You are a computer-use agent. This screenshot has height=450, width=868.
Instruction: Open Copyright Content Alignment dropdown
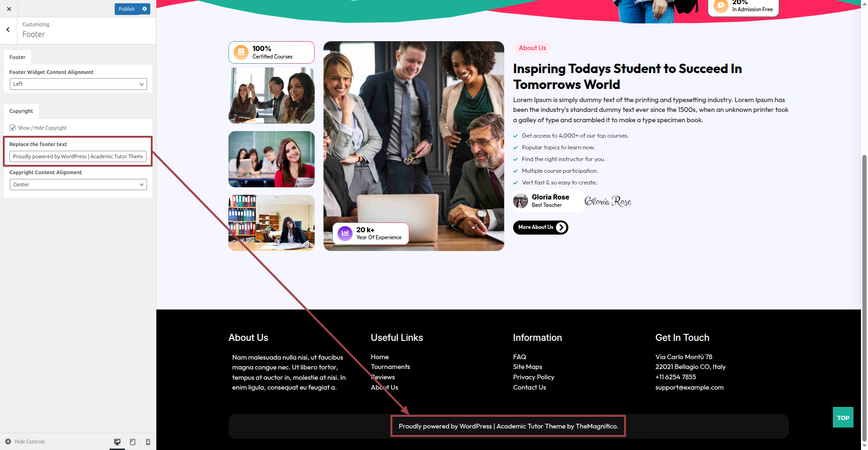(78, 184)
